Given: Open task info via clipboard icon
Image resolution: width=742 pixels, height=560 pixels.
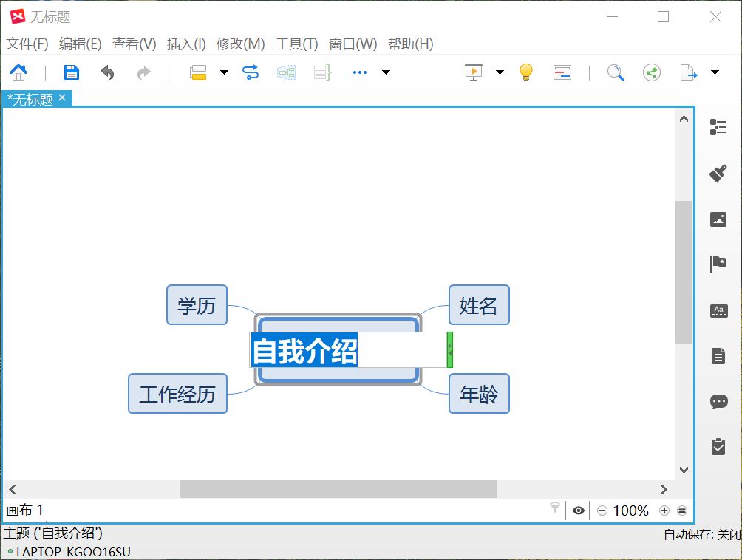Looking at the screenshot, I should click(x=718, y=445).
